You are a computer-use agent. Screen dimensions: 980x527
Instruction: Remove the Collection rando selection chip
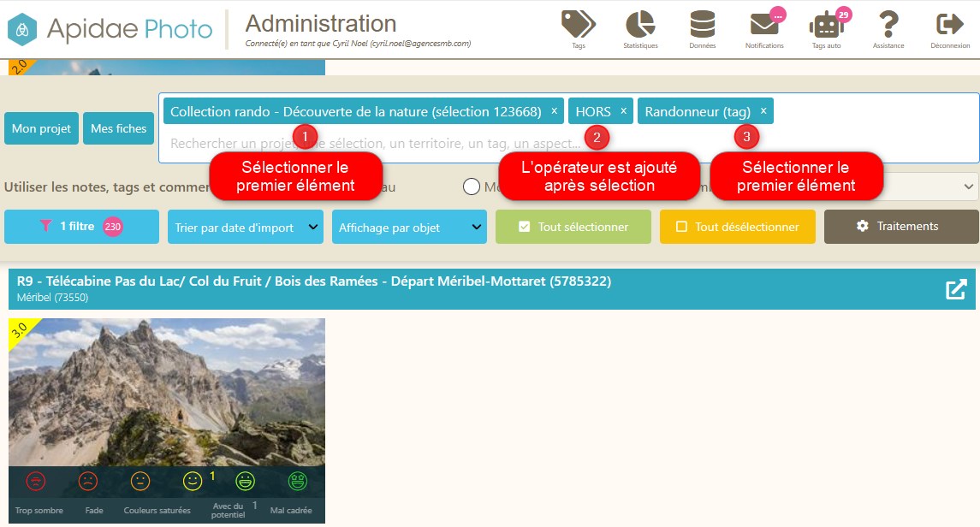tap(554, 110)
